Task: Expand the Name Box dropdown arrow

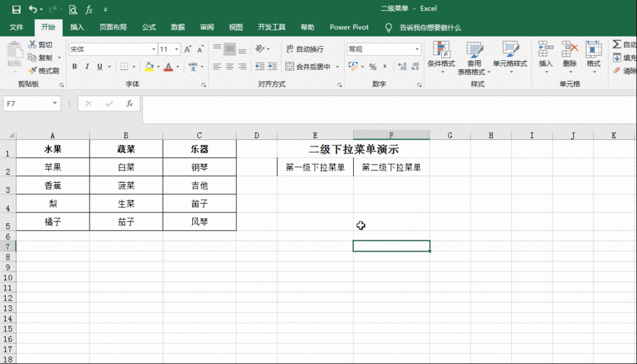Action: tap(55, 104)
